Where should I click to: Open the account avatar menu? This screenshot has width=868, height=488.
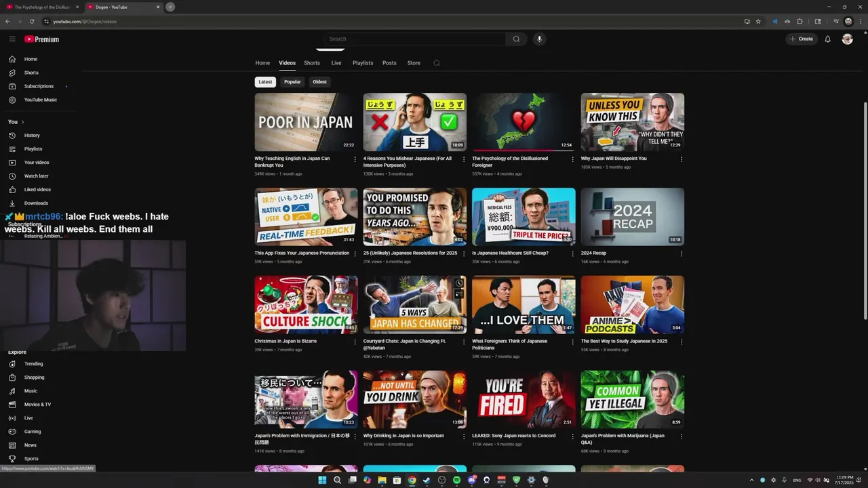(x=847, y=39)
